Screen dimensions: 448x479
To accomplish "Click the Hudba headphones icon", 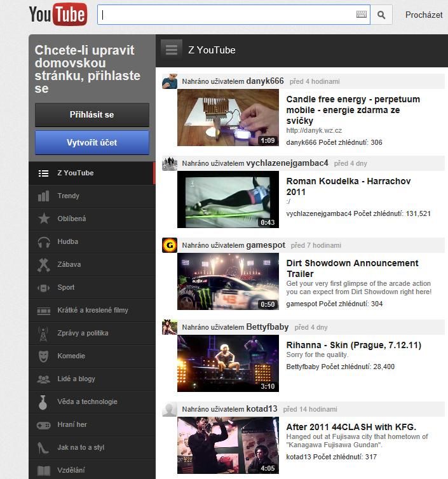I will point(44,241).
